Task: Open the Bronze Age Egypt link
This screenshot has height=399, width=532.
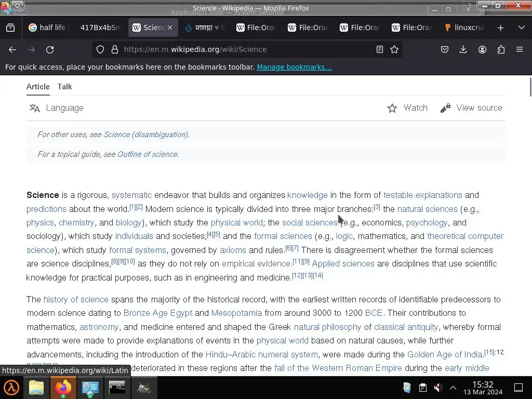Action: pyautogui.click(x=158, y=313)
